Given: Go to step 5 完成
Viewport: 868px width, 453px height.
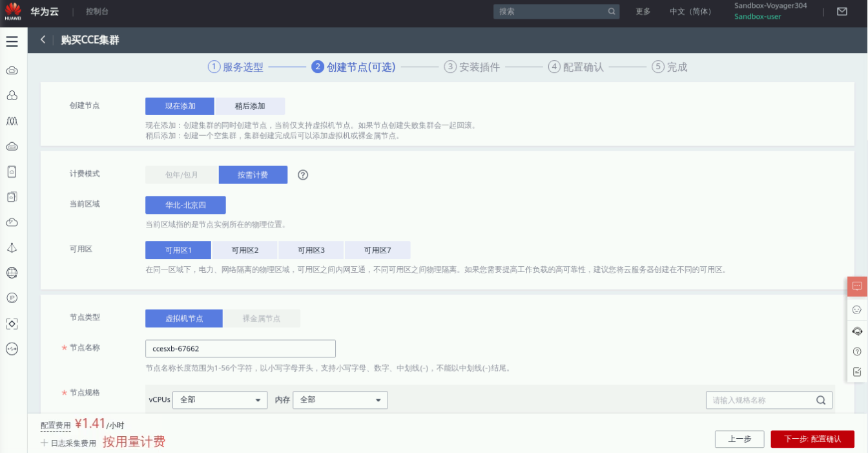Looking at the screenshot, I should click(670, 67).
